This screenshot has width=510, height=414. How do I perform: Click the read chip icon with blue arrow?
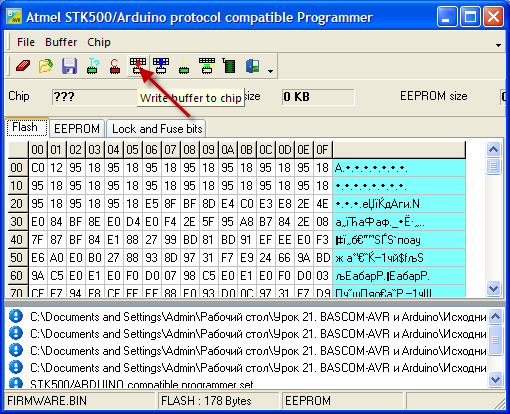click(x=161, y=66)
